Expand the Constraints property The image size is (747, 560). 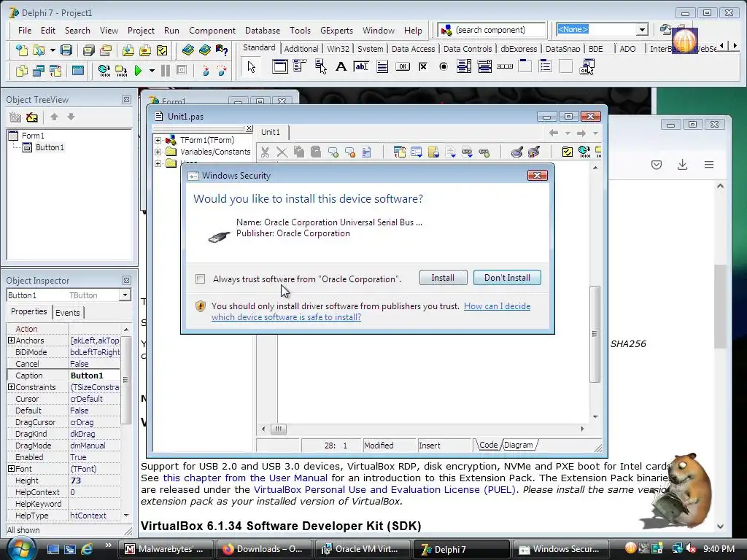11,387
